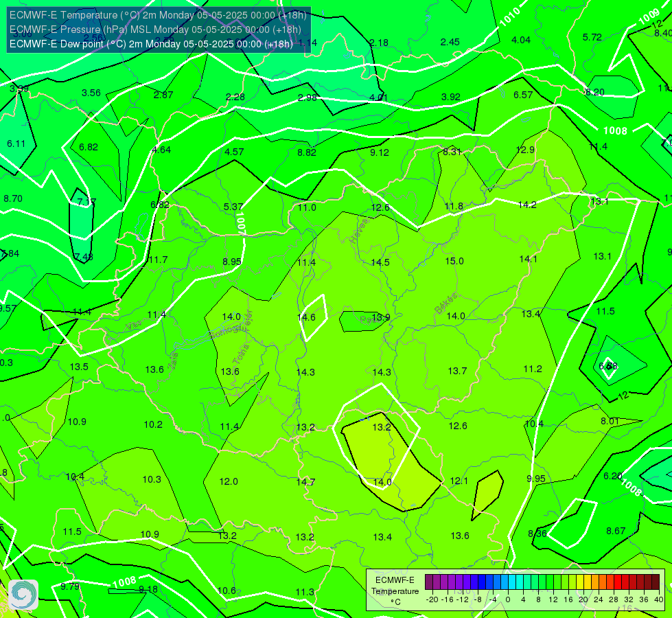Click the 5.37 temperature value
Image resolution: width=672 pixels, height=618 pixels.
point(233,207)
